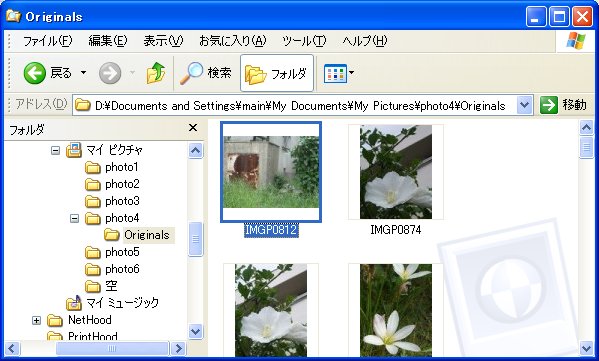
Task: Click the address bar folder icon
Action: [83, 105]
